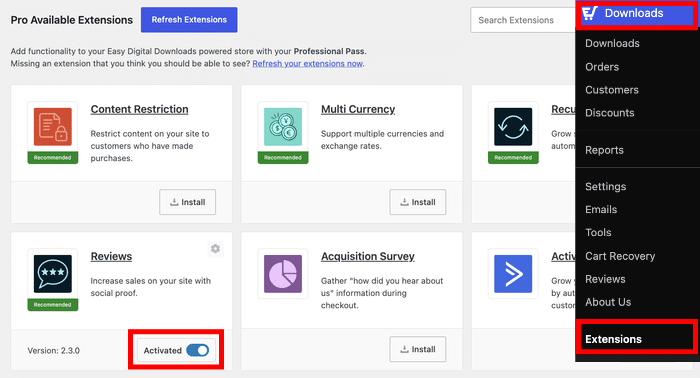Click the Refresh Extensions button
This screenshot has width=700, height=378.
pos(189,20)
